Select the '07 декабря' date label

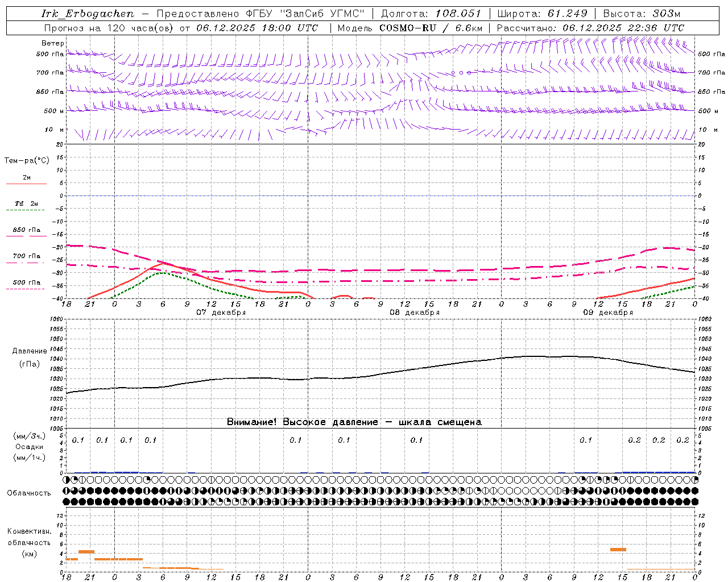pyautogui.click(x=221, y=313)
